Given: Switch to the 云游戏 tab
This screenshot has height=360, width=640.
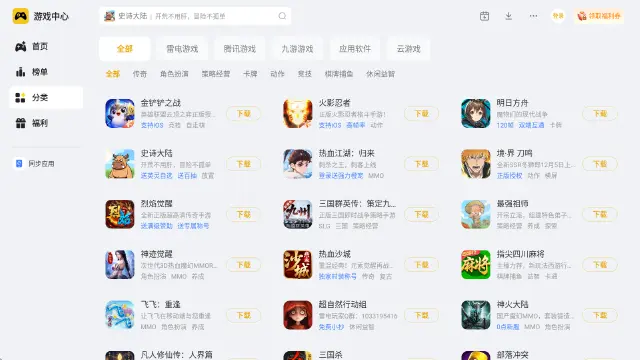Looking at the screenshot, I should pyautogui.click(x=409, y=49).
